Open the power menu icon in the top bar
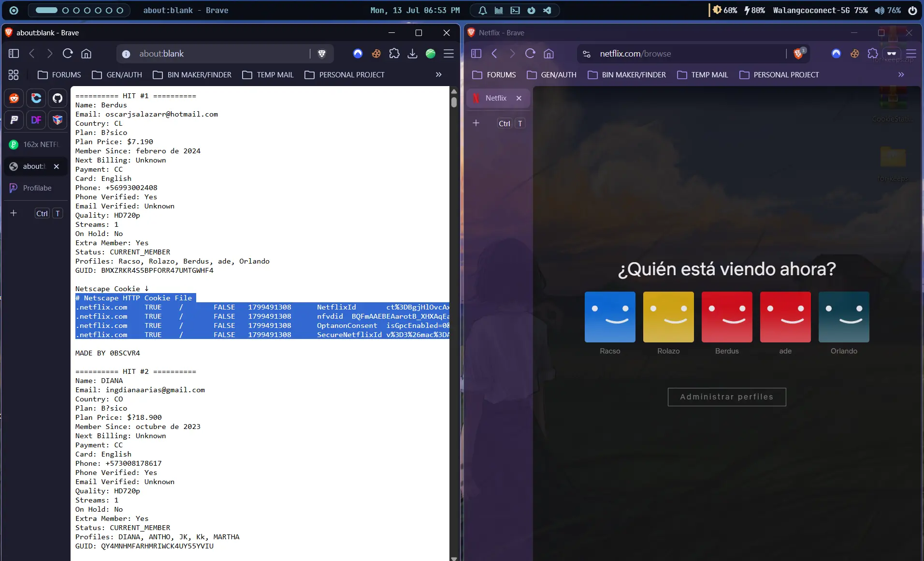This screenshot has height=561, width=924. pos(912,10)
